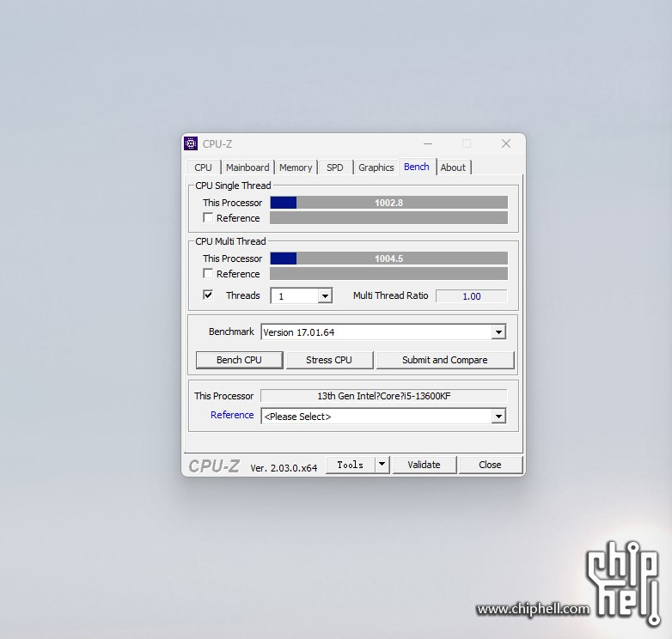
Task: Switch to the CPU tab
Action: pos(203,167)
